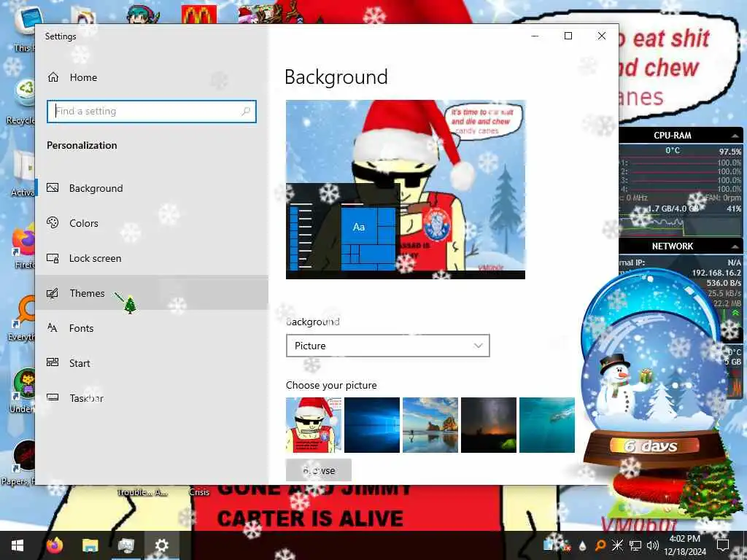Open the picture viewer taskbar app
This screenshot has width=747, height=560.
tap(126, 545)
